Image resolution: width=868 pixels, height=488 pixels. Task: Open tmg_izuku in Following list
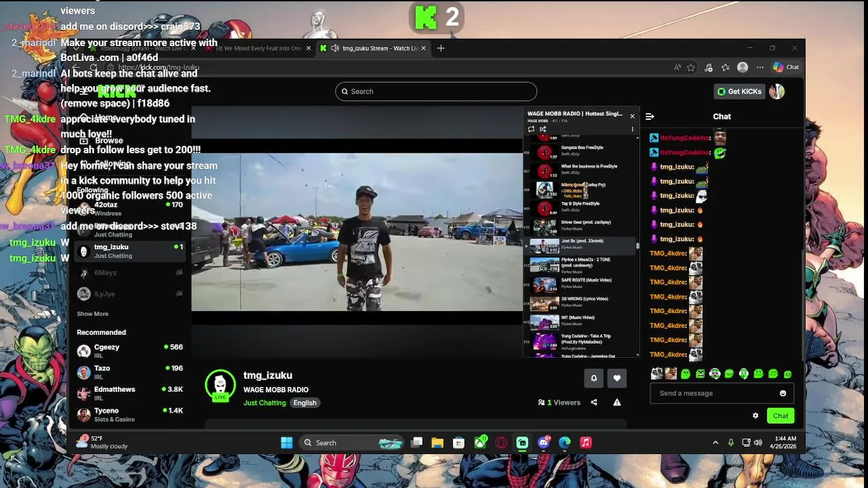tap(130, 251)
